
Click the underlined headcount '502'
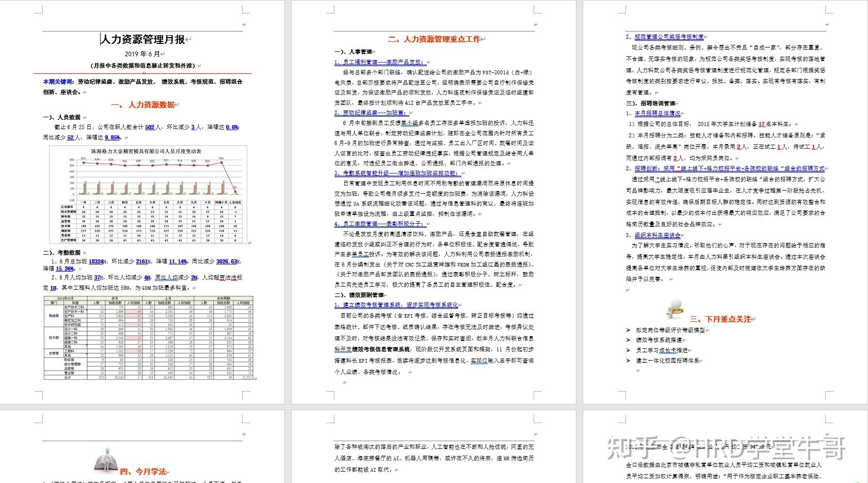(x=150, y=127)
